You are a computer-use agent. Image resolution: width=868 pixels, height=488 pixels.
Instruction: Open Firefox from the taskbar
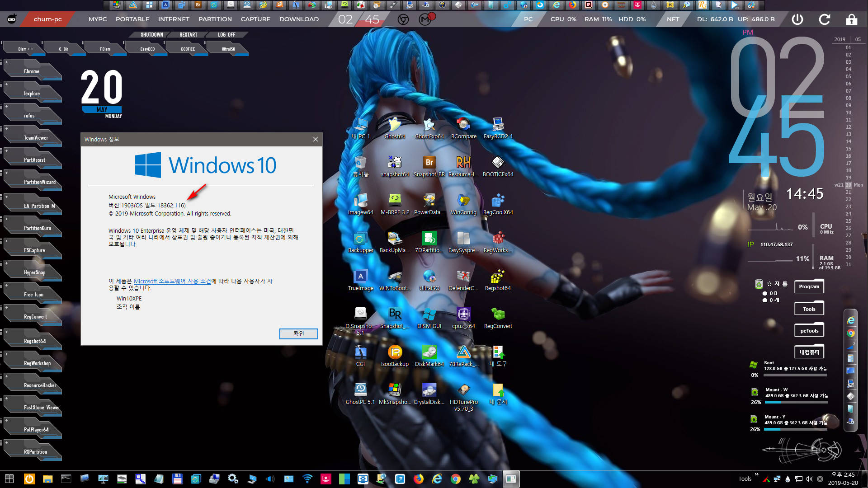tap(419, 479)
